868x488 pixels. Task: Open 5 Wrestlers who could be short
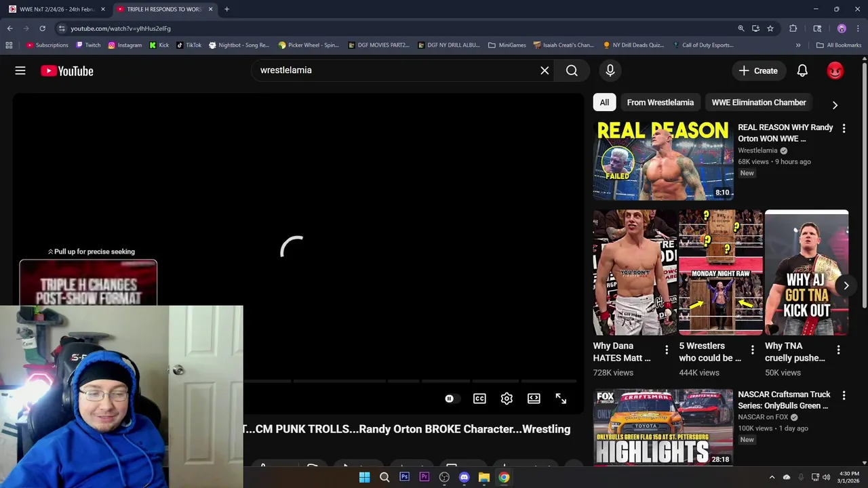[720, 272]
